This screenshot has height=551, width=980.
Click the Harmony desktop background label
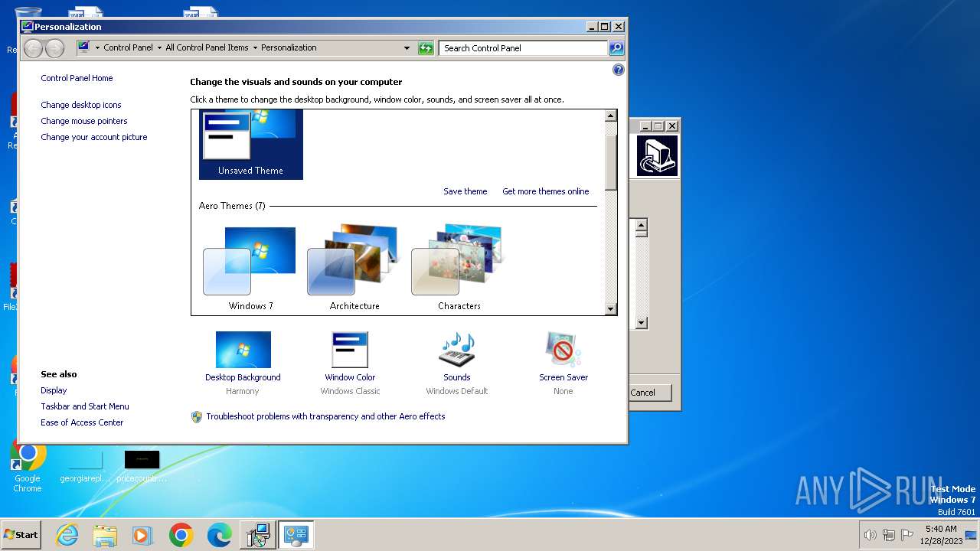[243, 391]
